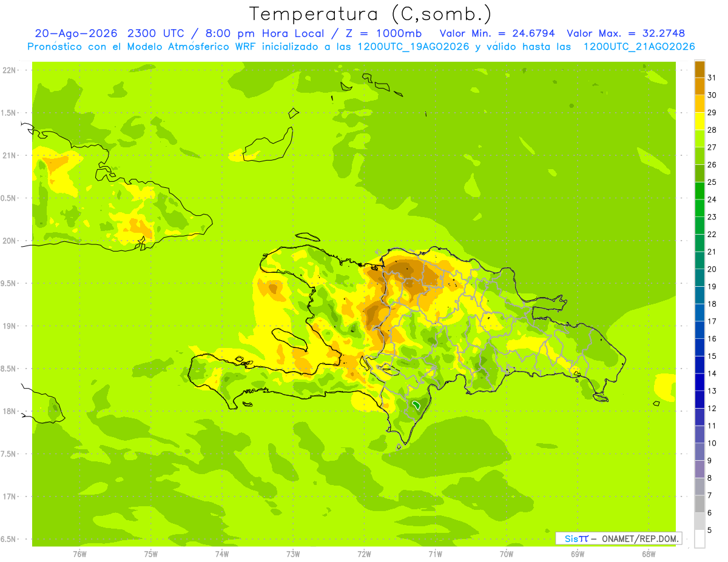Click the "71W" longitude label

point(435,554)
